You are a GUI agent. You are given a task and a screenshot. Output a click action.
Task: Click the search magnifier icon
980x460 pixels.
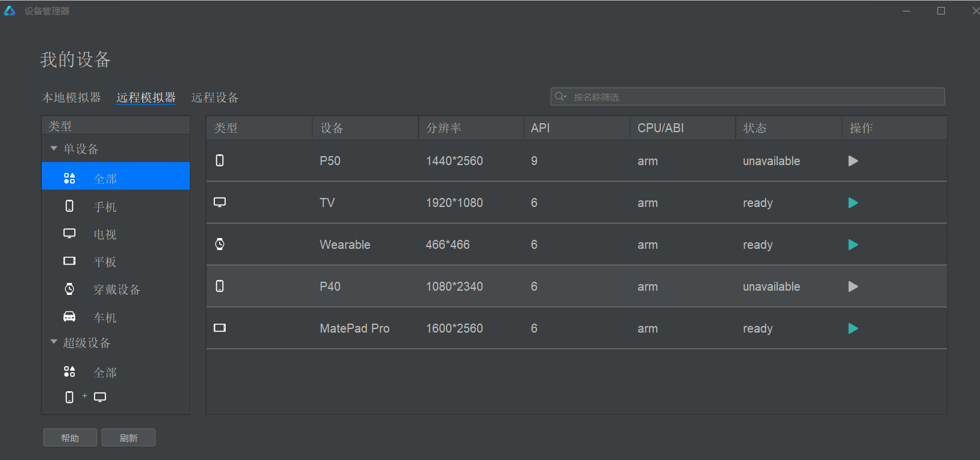[560, 96]
